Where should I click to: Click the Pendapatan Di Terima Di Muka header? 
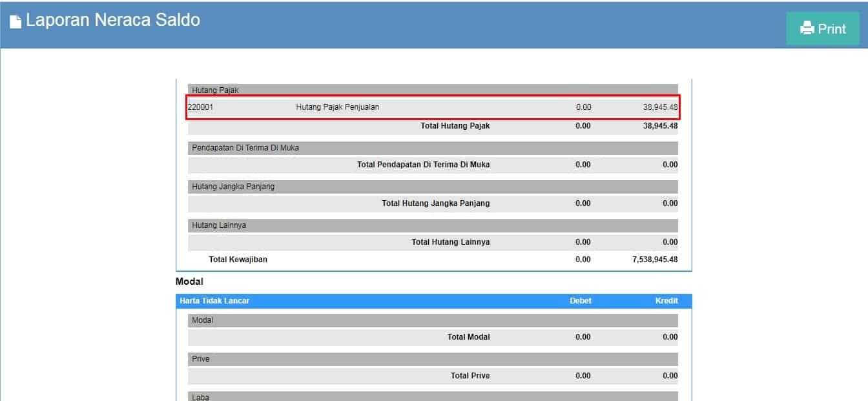point(245,148)
